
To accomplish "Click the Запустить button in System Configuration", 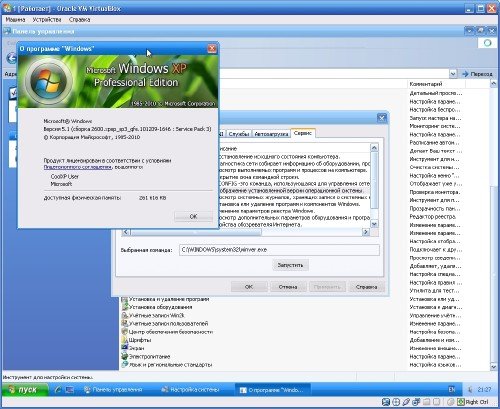I will point(290,265).
